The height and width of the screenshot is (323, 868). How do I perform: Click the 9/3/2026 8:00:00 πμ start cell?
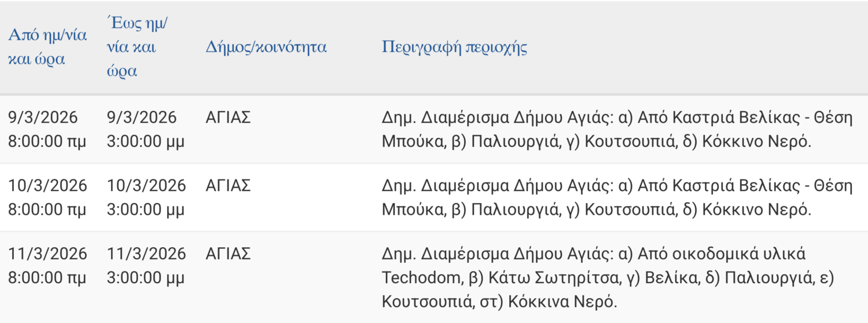click(47, 129)
